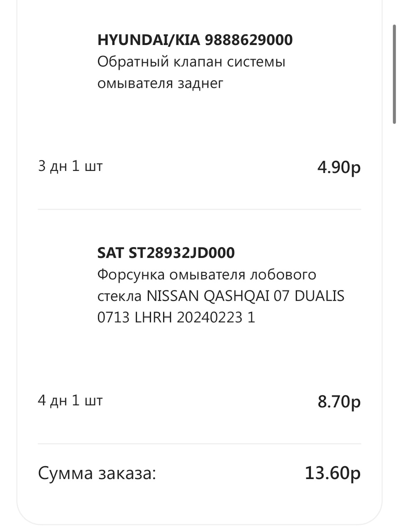
Task: Tap the 8.70р item price
Action: [339, 401]
